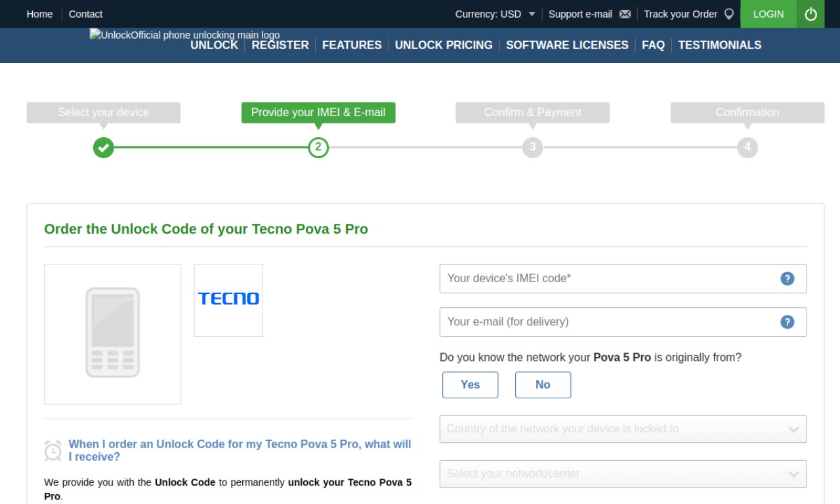Click the help icon in IMEI code field
Screen dimensions: 840x504
(x=787, y=278)
